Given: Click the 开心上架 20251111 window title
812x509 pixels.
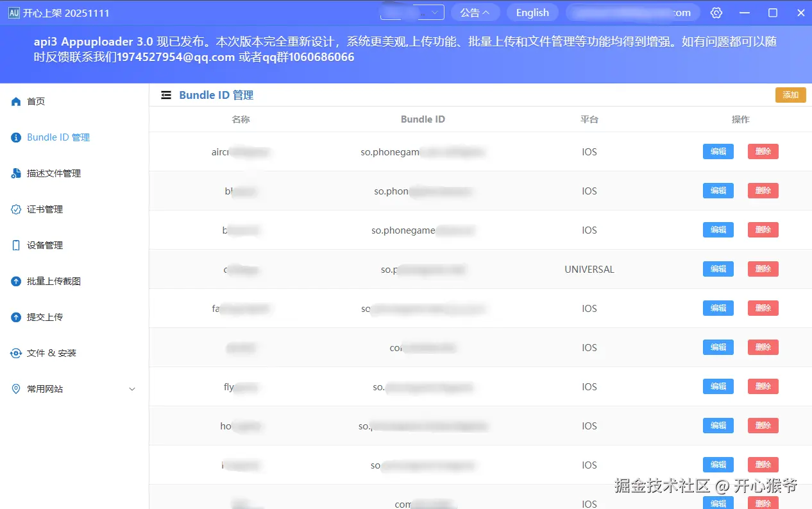Looking at the screenshot, I should click(x=67, y=13).
